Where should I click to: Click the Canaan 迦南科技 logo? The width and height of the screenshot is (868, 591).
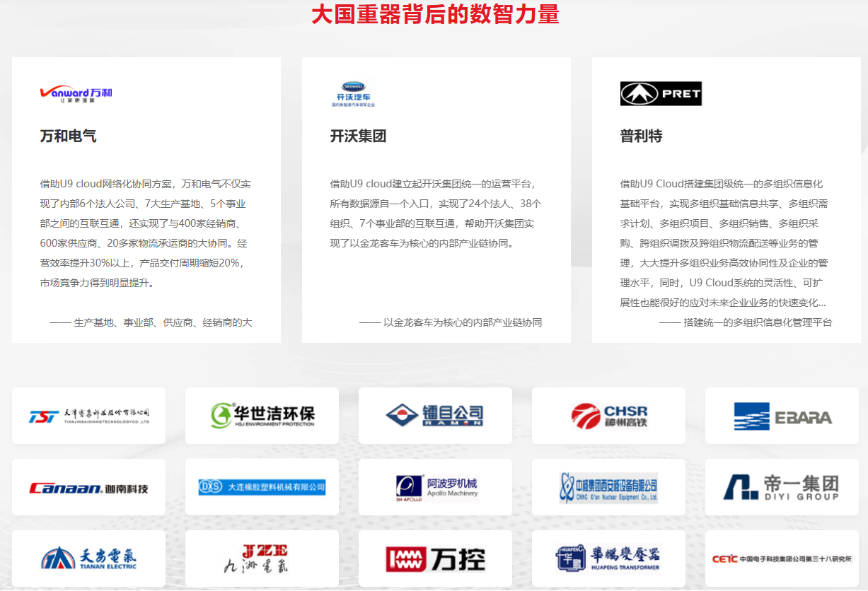point(88,488)
